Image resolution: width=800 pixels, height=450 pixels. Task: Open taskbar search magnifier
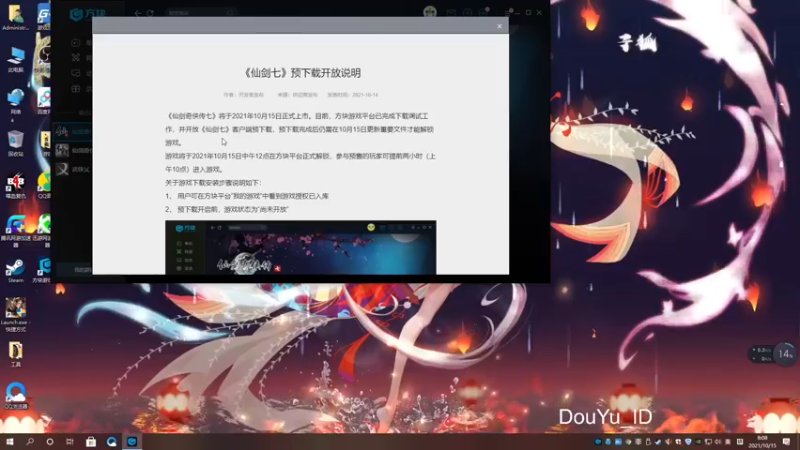(30, 441)
